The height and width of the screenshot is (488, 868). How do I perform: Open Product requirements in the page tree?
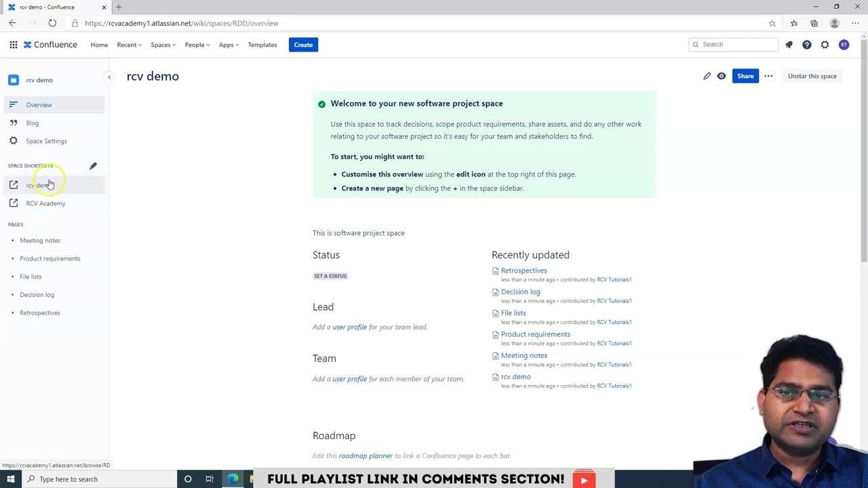click(x=50, y=259)
